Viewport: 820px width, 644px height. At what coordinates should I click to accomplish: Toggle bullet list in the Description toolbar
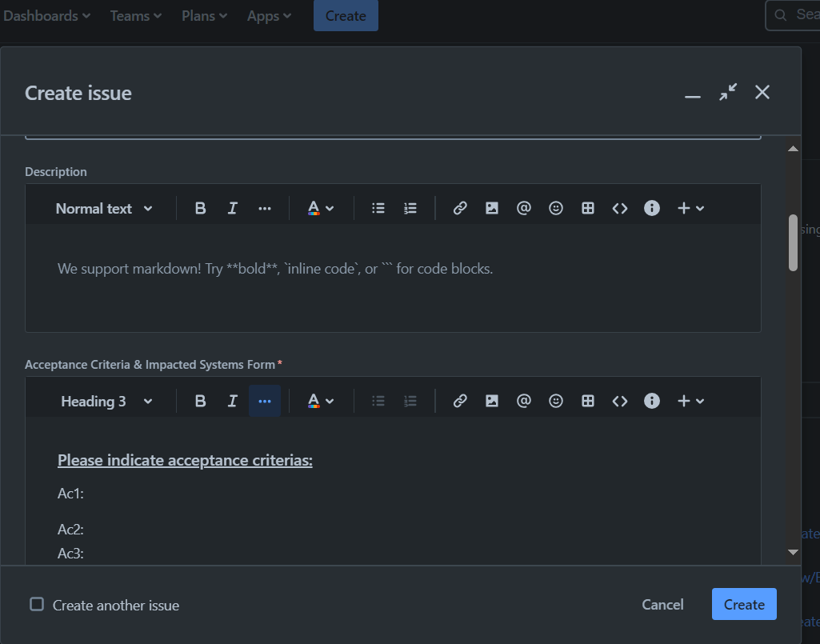(378, 208)
